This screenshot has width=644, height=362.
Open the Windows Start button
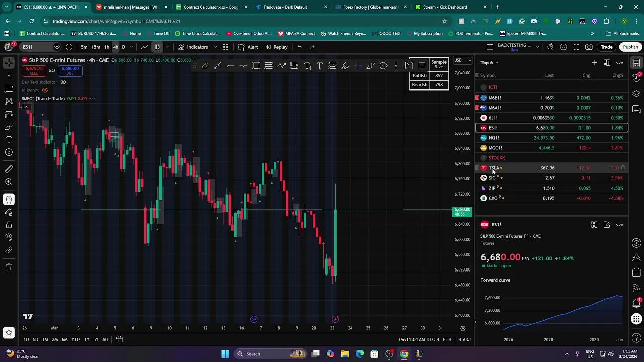pyautogui.click(x=225, y=354)
